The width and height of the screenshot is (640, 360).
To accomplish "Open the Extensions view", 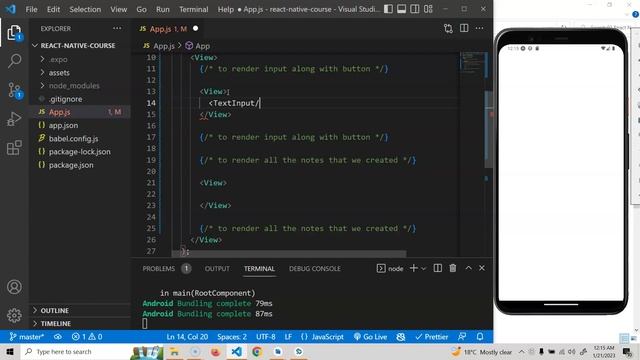I will click(x=14, y=148).
